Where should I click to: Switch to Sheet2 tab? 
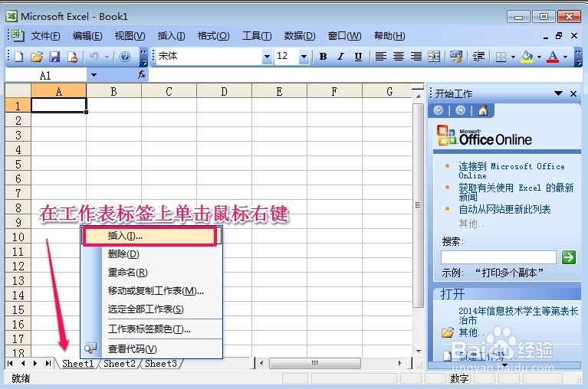[120, 364]
